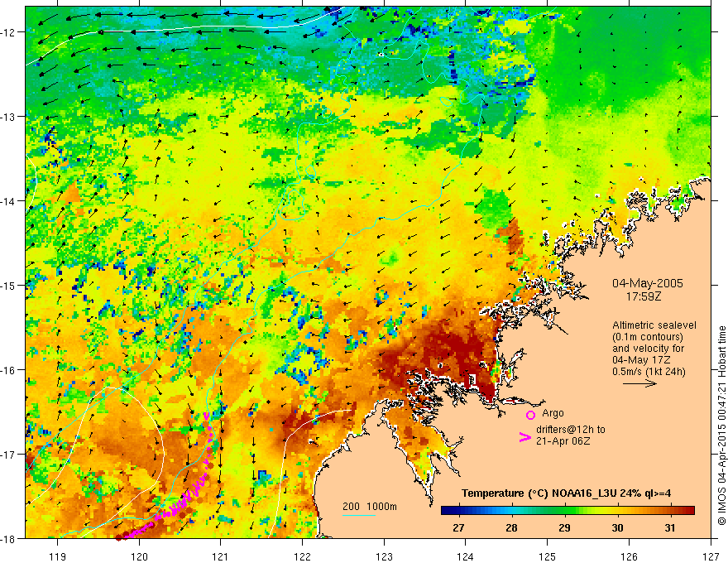728x563 pixels.
Task: Click the latitude axis label -14
Action: 7,201
